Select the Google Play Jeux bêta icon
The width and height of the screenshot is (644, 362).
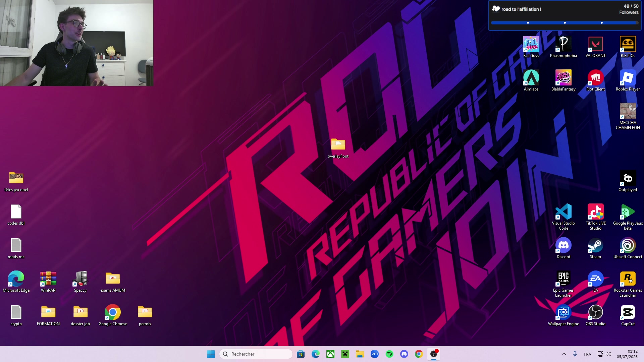(x=628, y=217)
